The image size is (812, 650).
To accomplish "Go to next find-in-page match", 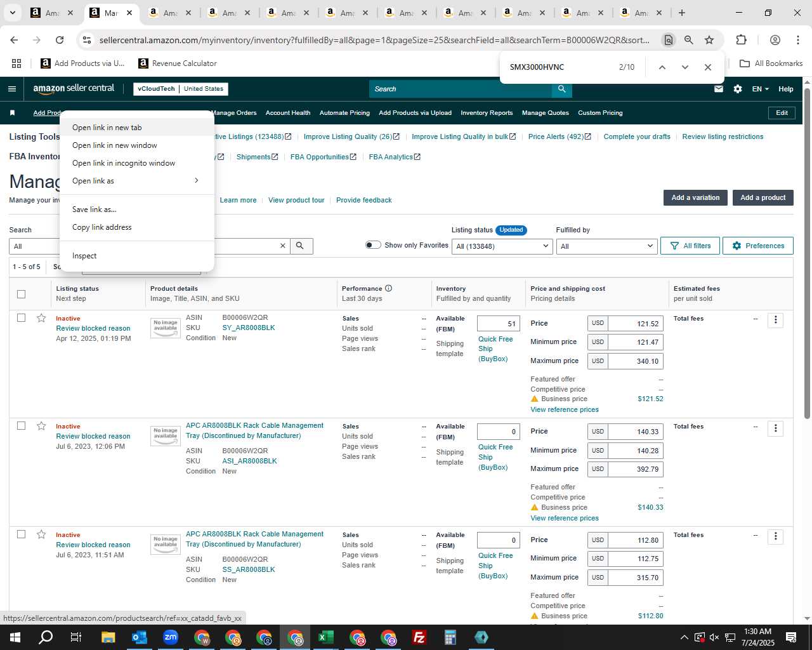I will click(x=684, y=67).
